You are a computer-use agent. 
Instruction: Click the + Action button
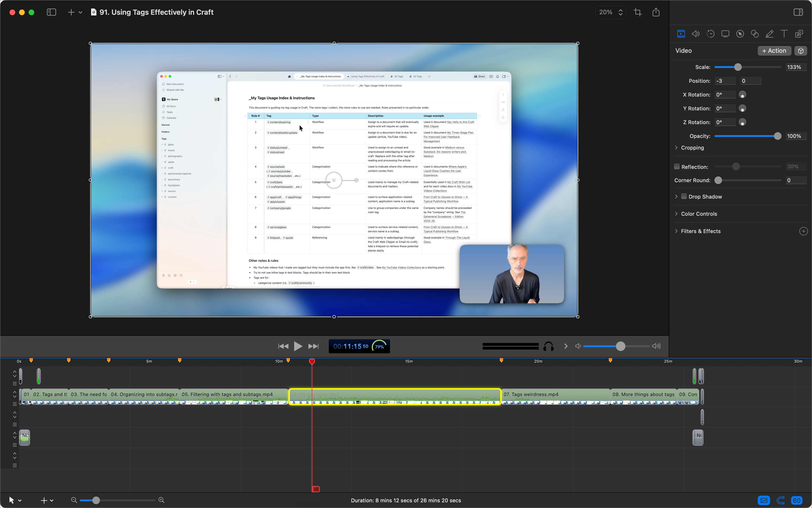click(x=774, y=51)
